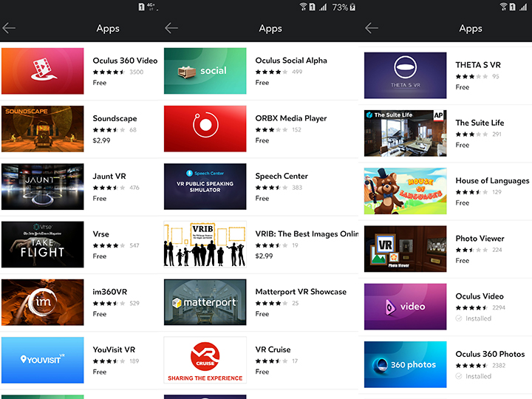Select the Soundscape title text

[x=115, y=118]
